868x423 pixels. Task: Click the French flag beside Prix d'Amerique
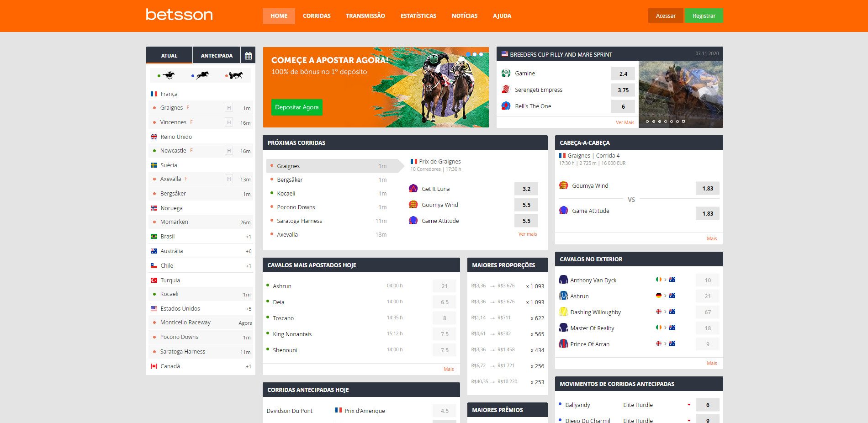(x=339, y=410)
